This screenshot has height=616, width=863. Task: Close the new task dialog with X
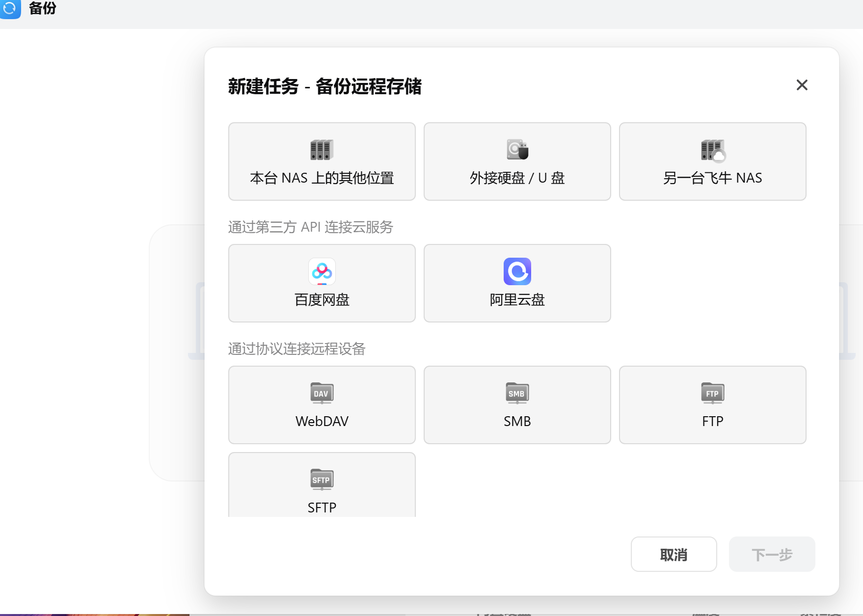[x=802, y=85]
